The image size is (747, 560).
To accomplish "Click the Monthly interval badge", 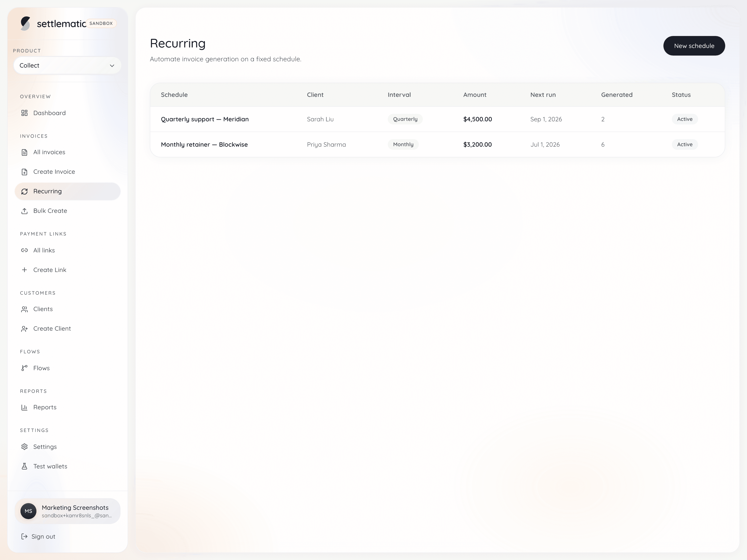I will 403,144.
